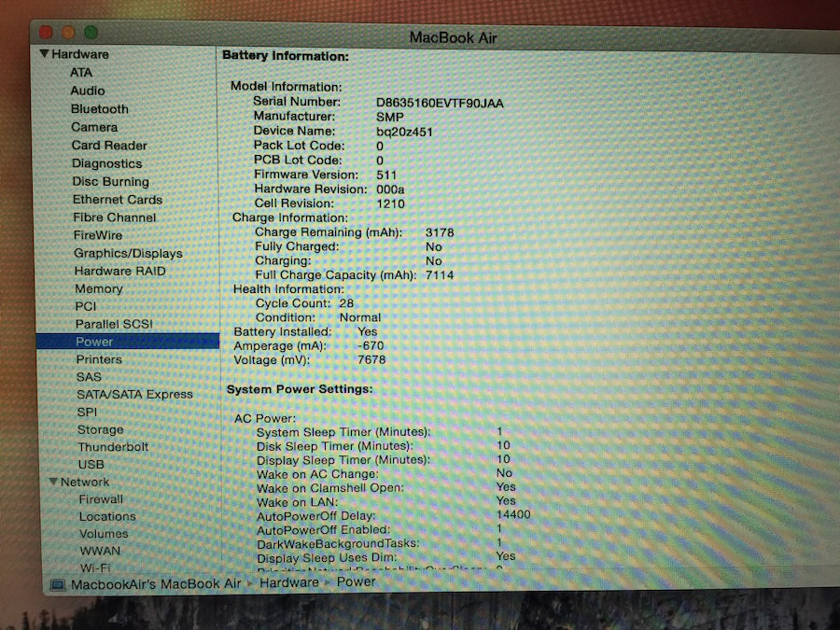Image resolution: width=840 pixels, height=630 pixels.
Task: Click the Condition value Normal
Action: click(x=360, y=317)
